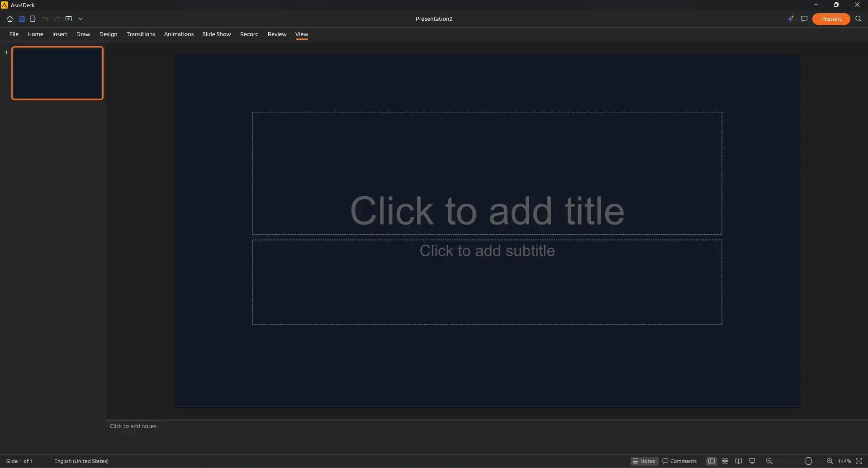The height and width of the screenshot is (468, 868).
Task: Save the presentation with the floppy disk icon
Action: [x=22, y=19]
